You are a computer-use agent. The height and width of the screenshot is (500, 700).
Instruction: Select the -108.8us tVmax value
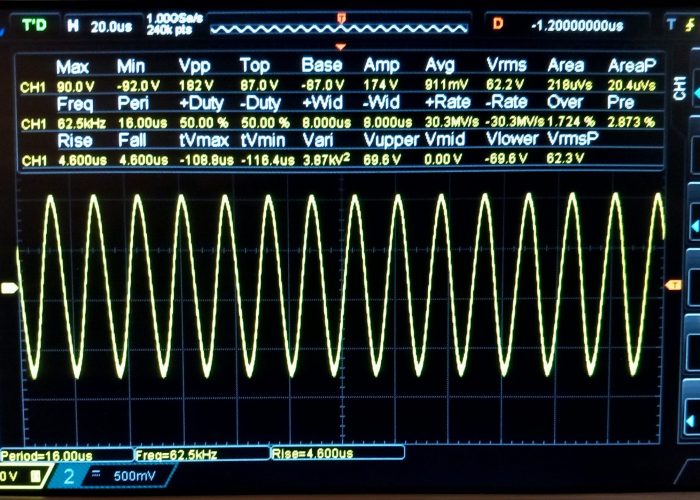[207, 160]
